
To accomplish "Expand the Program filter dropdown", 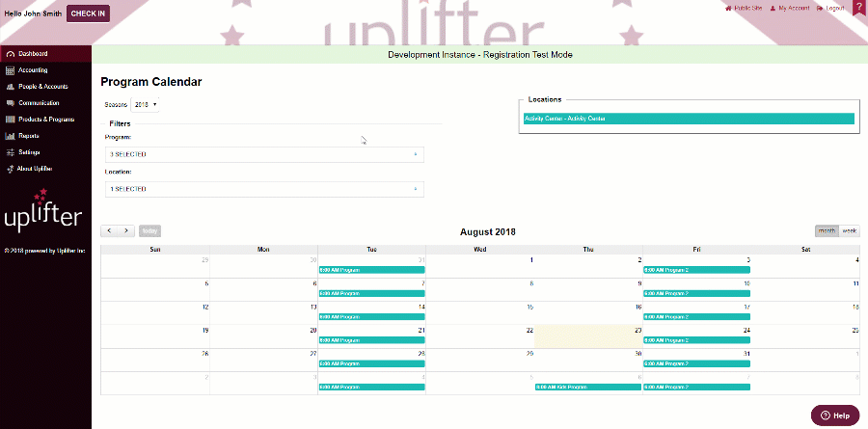I will click(264, 154).
